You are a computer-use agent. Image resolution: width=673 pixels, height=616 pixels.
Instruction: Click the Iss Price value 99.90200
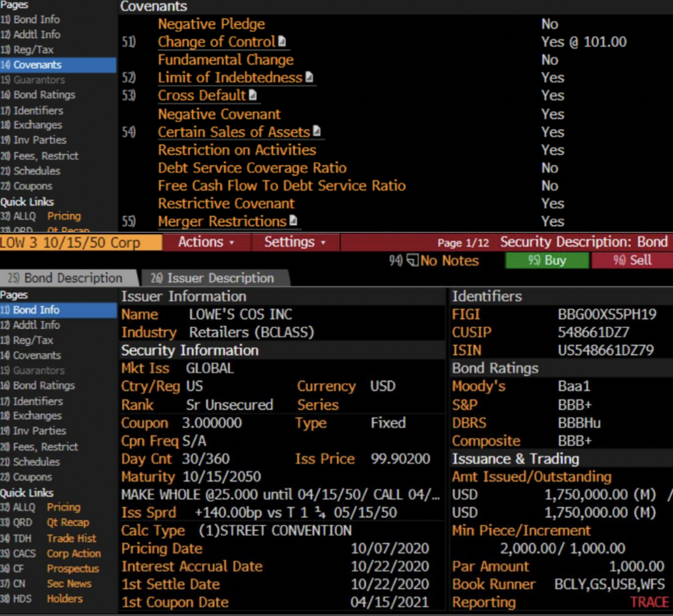(x=400, y=459)
